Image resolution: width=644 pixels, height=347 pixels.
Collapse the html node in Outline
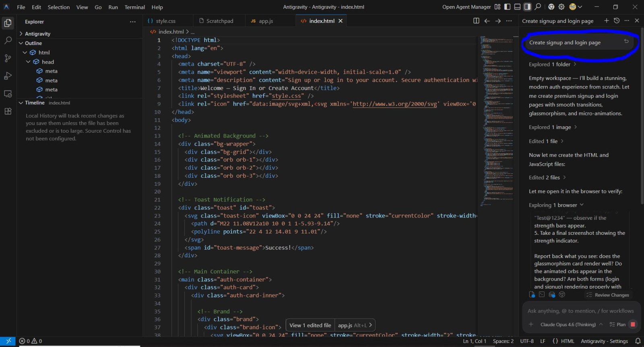tap(25, 53)
